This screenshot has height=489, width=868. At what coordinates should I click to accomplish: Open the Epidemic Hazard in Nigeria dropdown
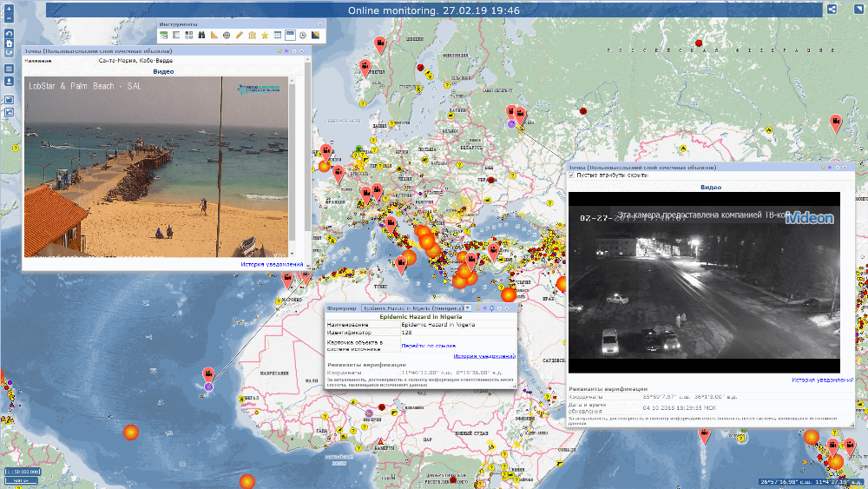(x=468, y=307)
